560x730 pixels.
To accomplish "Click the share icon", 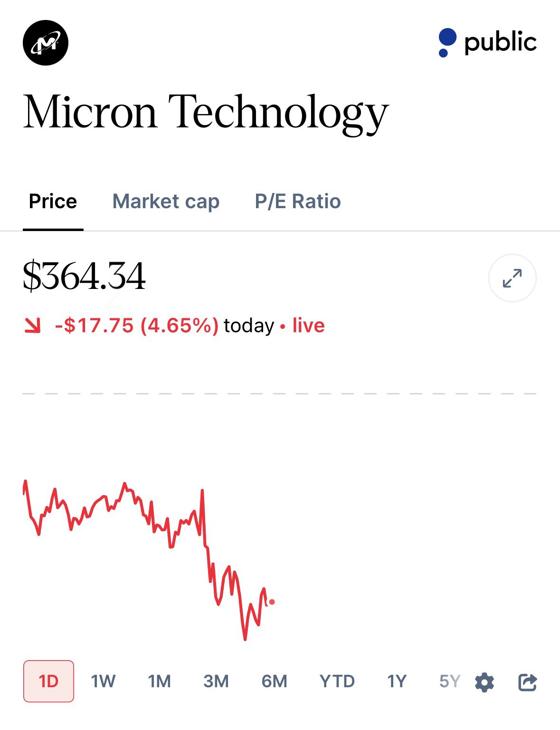I will 527,682.
